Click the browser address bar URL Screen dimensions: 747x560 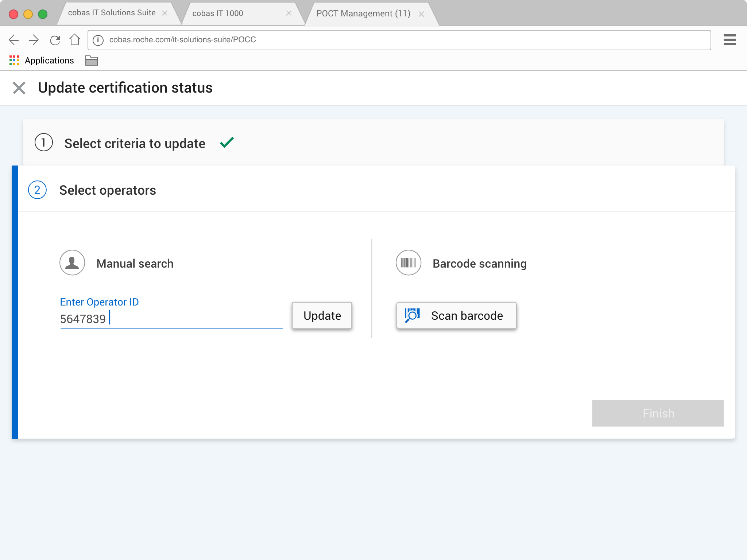tap(182, 40)
